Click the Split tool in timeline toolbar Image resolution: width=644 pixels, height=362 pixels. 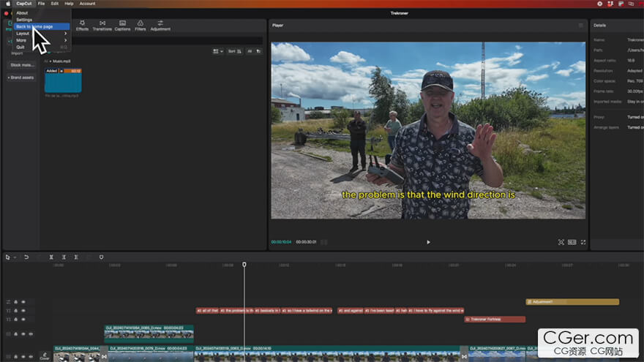51,257
